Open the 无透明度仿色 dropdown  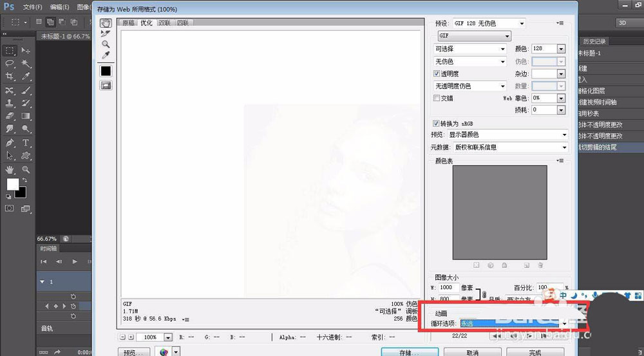click(x=470, y=86)
